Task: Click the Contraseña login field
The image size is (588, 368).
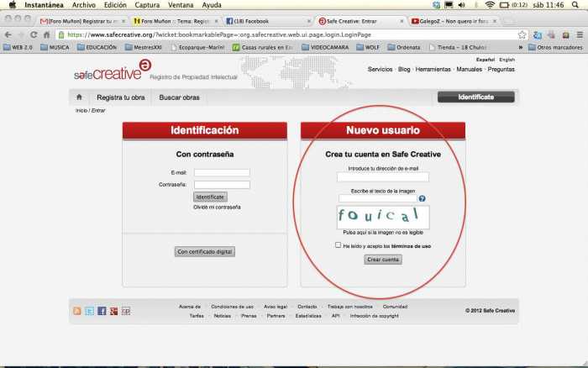Action: 222,185
